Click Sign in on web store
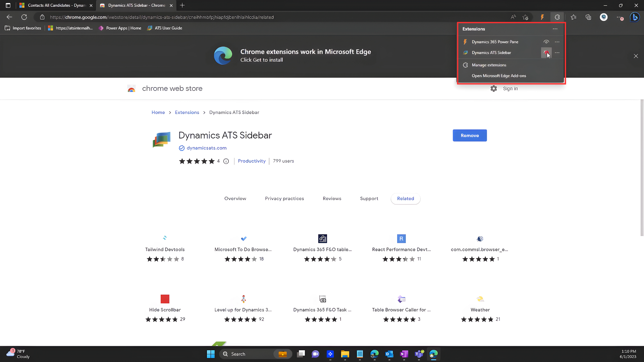 (x=510, y=88)
